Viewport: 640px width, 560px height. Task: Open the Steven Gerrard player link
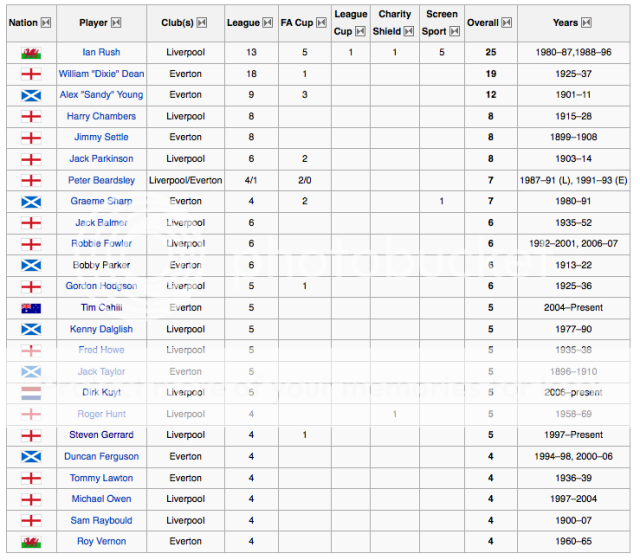coord(101,435)
